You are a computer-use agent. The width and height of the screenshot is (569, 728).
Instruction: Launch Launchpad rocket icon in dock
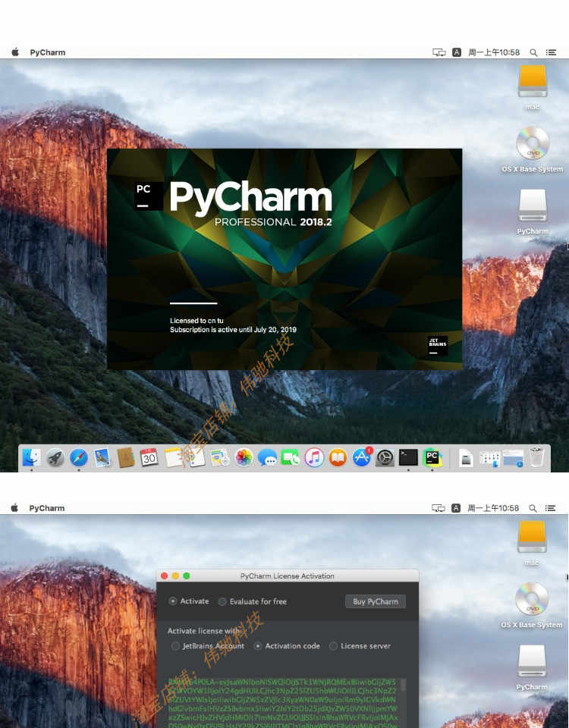coord(55,458)
